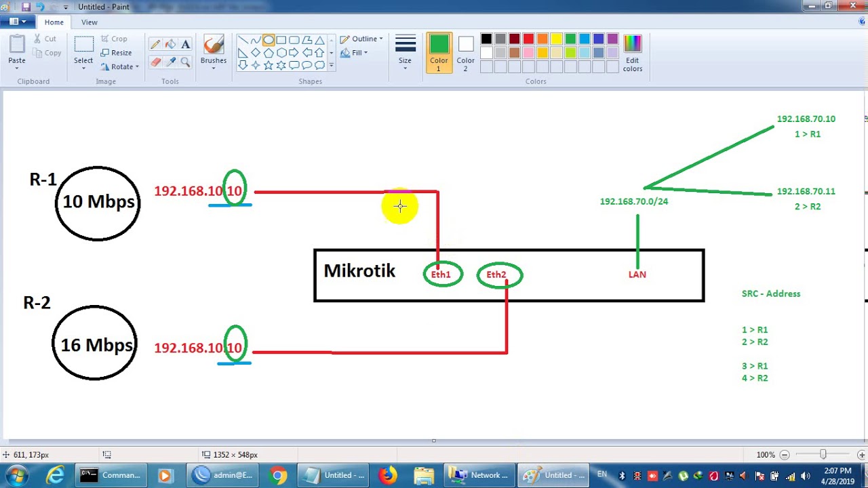Select the Eraser tool
The image size is (868, 488).
(x=155, y=62)
